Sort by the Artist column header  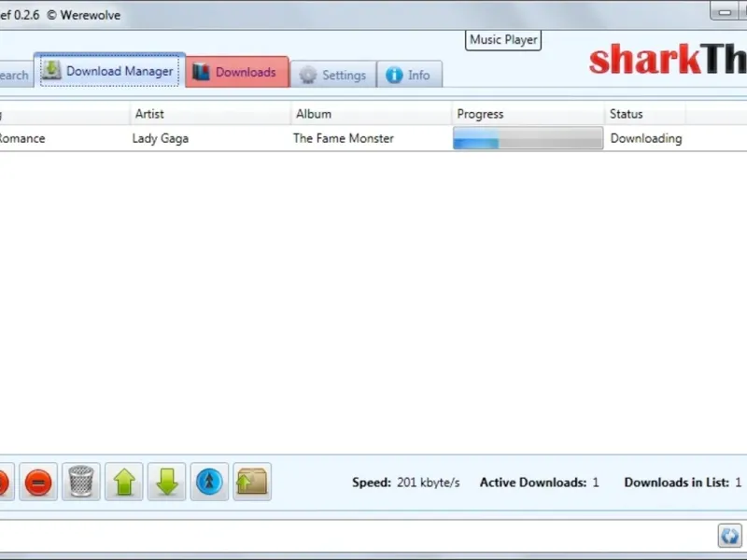click(210, 114)
